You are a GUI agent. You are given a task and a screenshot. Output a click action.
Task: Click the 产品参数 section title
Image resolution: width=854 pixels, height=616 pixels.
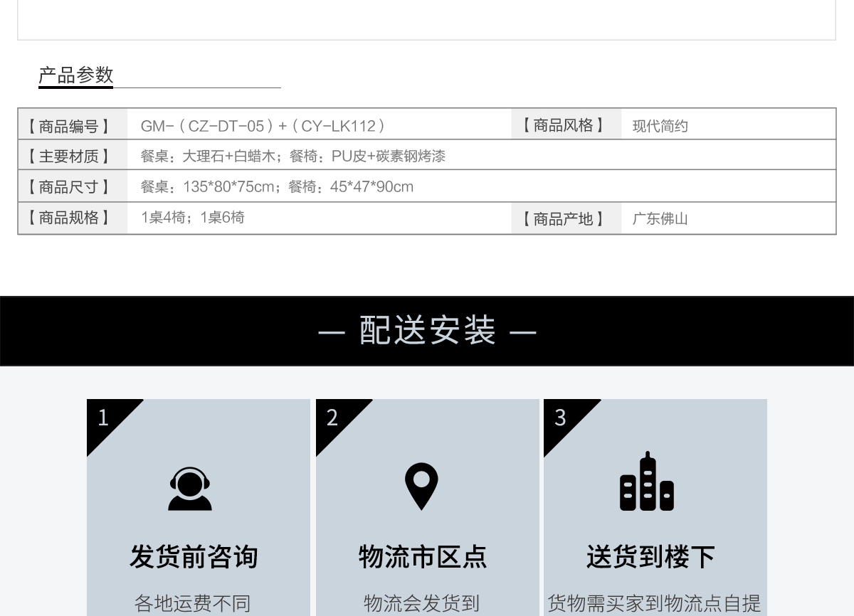click(x=76, y=75)
